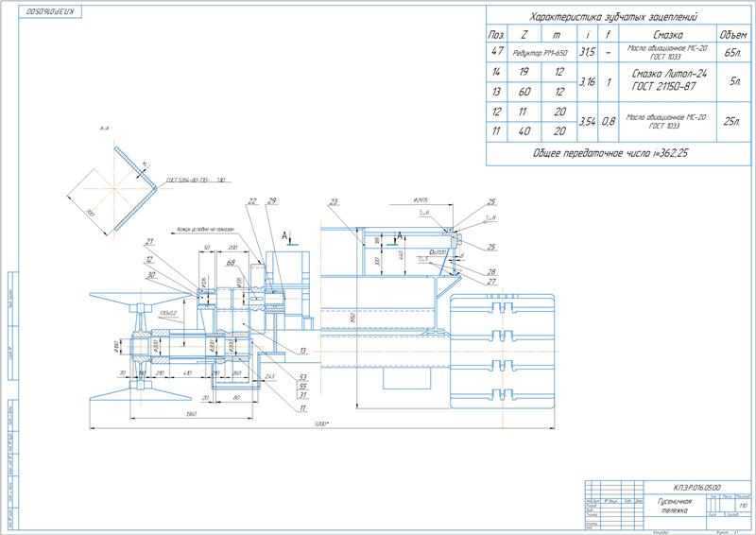Select the volume cell "5л."
The width and height of the screenshot is (756, 535).
coord(735,81)
